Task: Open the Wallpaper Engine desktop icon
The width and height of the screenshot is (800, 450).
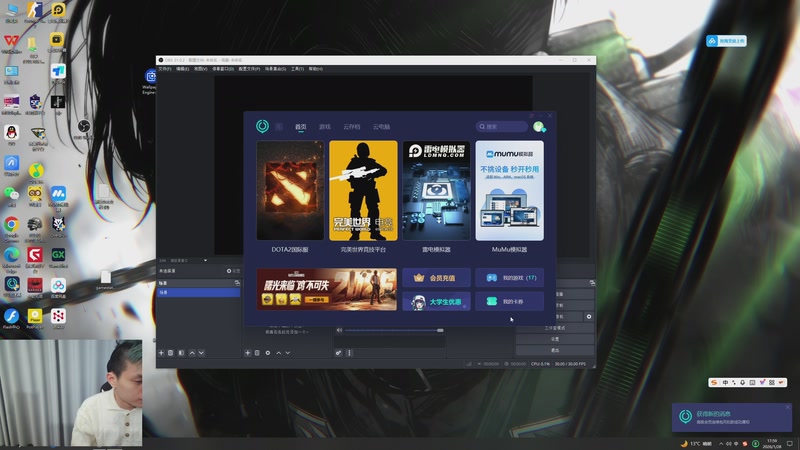Action: pyautogui.click(x=150, y=81)
